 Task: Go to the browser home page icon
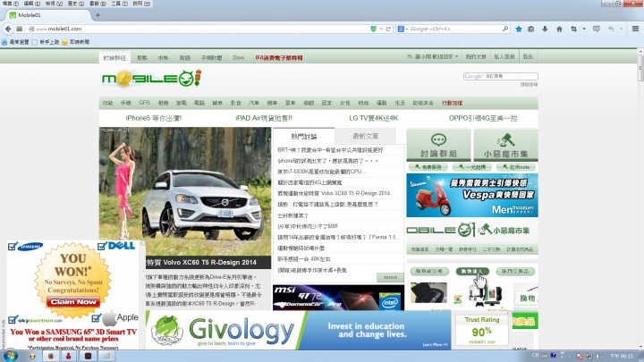559,29
